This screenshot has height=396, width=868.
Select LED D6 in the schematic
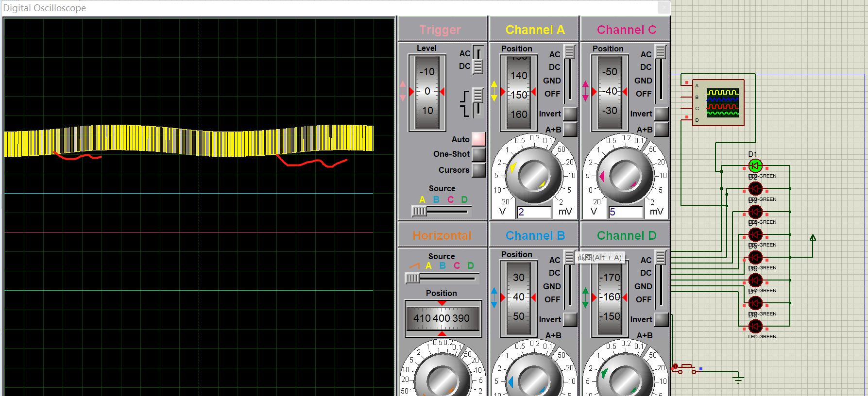coord(755,280)
